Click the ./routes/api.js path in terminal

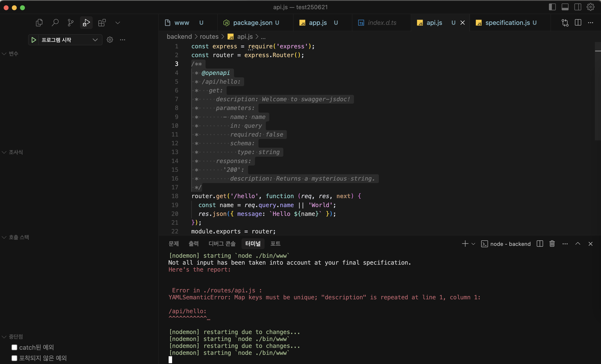tap(229, 290)
